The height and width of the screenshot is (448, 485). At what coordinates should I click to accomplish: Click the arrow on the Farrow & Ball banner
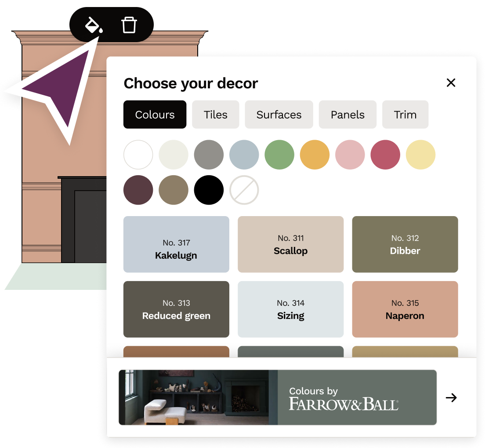click(451, 397)
